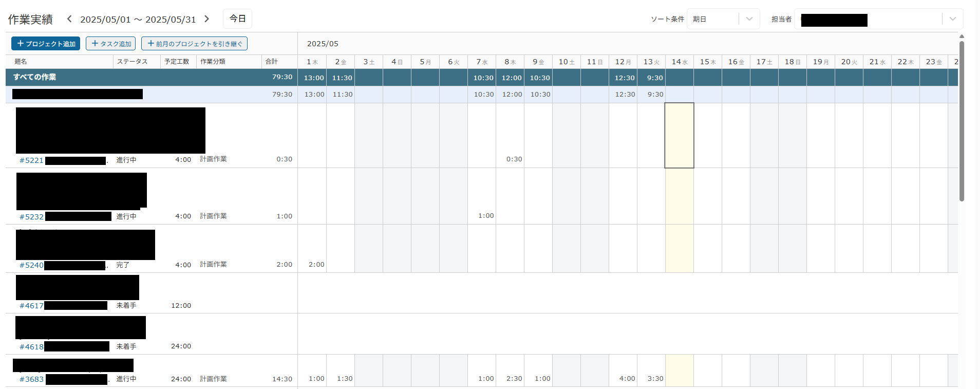Select highlighted May 14 cell for #5221
Image resolution: width=980 pixels, height=389 pixels.
[679, 135]
